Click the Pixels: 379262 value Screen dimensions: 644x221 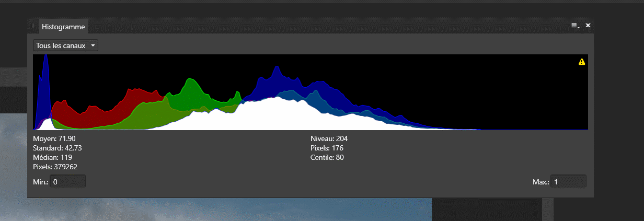pyautogui.click(x=55, y=167)
